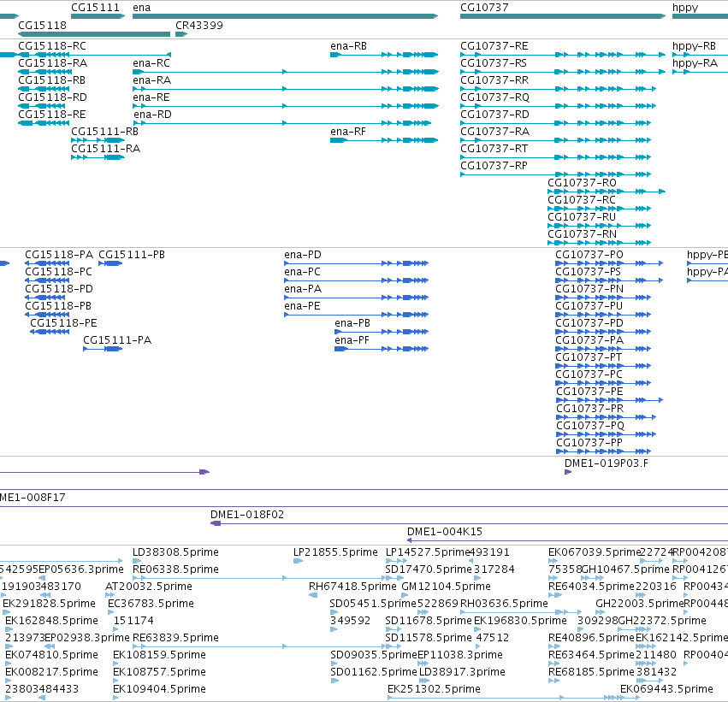Screen dimensions: 728x702
Task: Choose the CG10737-RQ transcript label
Action: click(x=495, y=97)
